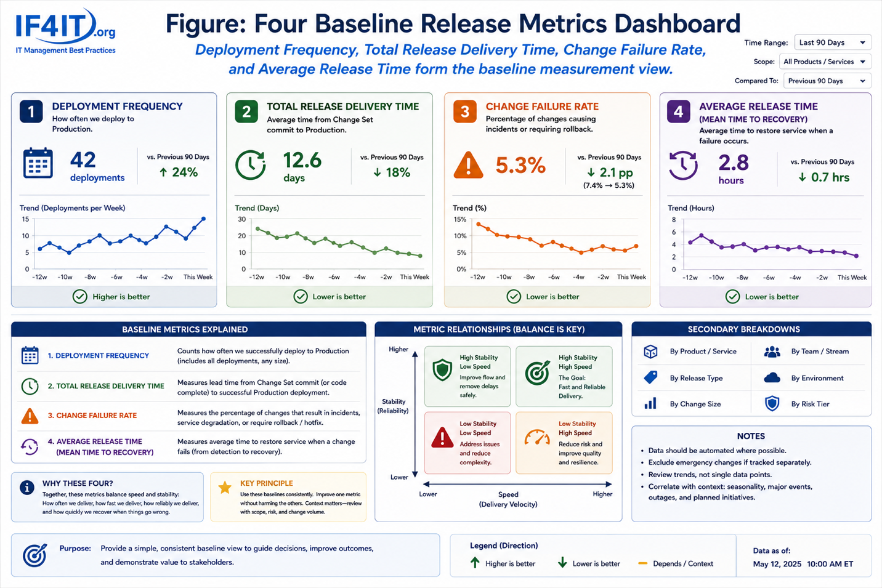This screenshot has width=882, height=588.
Task: Click the red warning icon in Low Stability Low Speed
Action: (x=442, y=437)
